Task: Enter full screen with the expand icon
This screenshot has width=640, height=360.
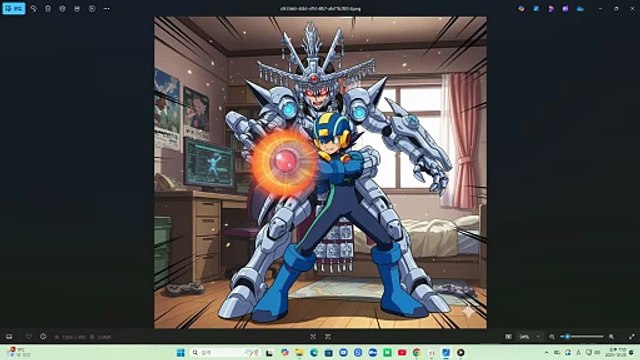Action: tap(631, 337)
